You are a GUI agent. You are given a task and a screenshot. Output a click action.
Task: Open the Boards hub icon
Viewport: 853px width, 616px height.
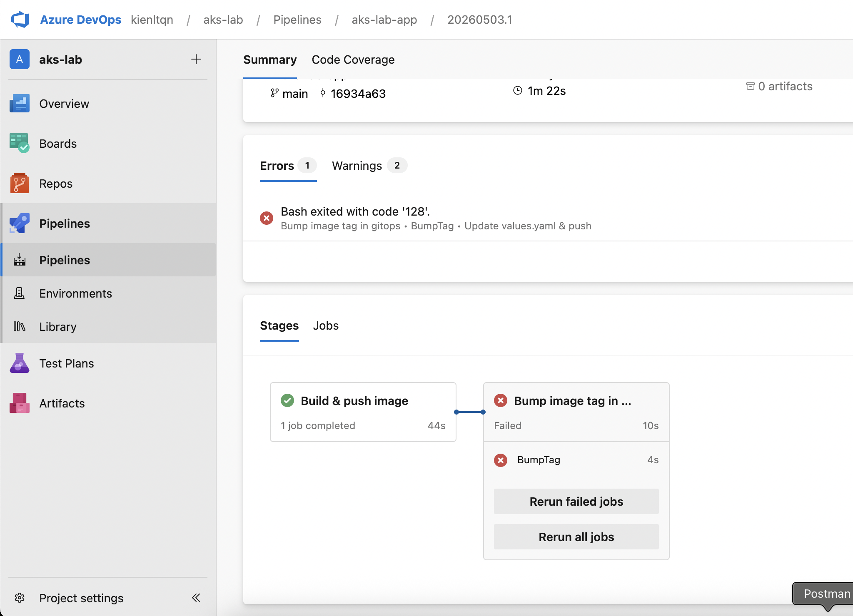(x=20, y=144)
